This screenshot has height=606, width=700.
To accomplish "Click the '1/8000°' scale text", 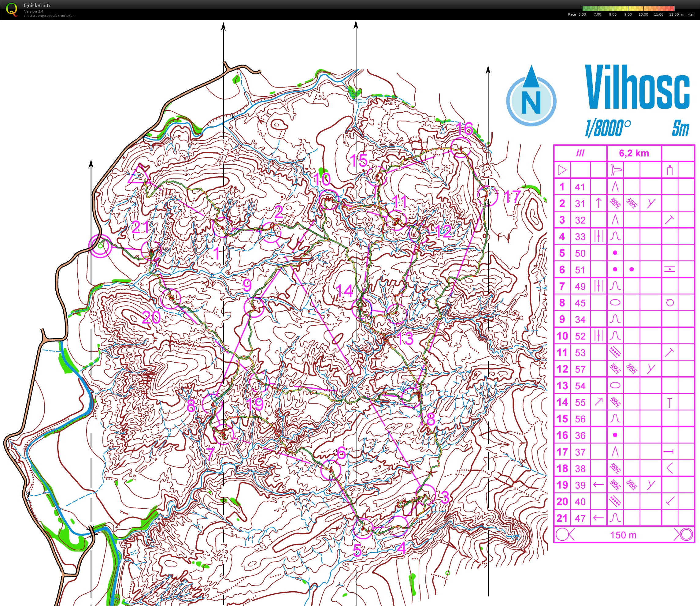I will [x=608, y=129].
